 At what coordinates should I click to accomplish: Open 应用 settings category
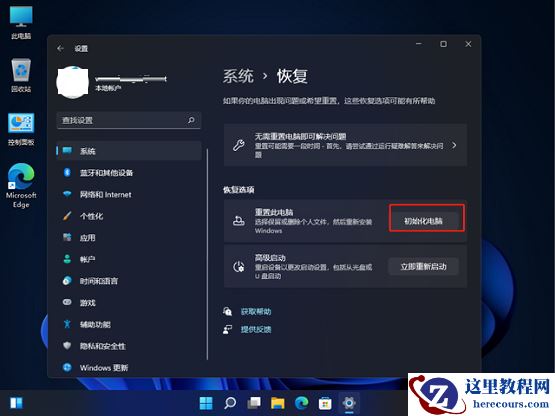[x=129, y=238]
